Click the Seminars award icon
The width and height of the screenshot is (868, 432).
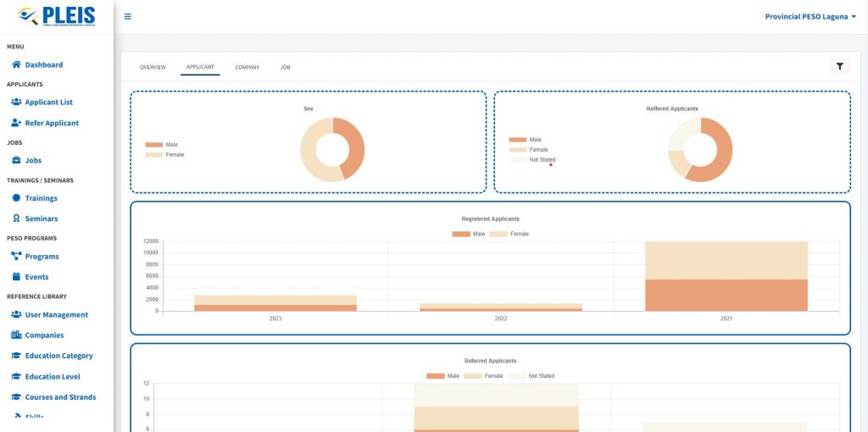coord(16,219)
